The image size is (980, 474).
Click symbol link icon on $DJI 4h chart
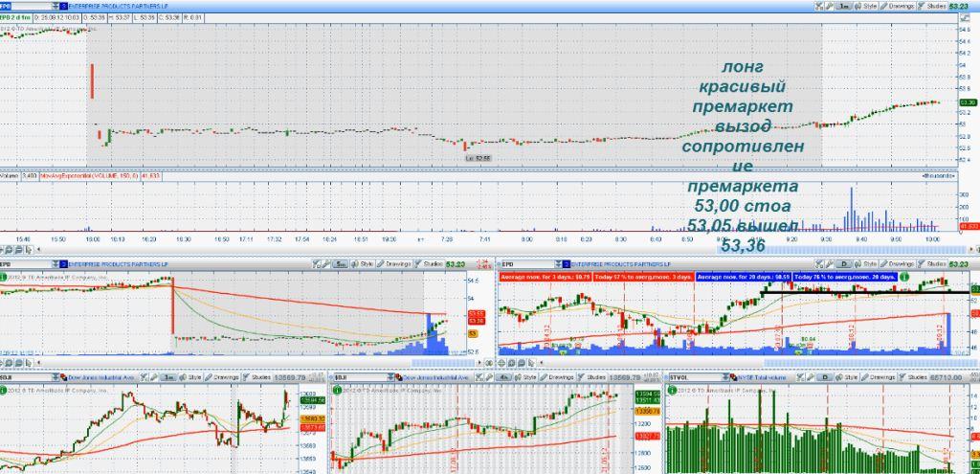398,377
